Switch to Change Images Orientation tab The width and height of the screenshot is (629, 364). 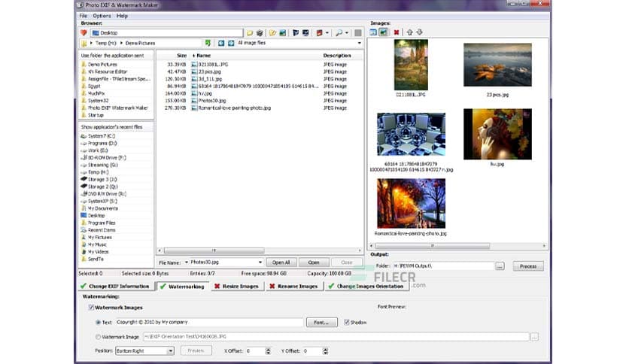366,287
